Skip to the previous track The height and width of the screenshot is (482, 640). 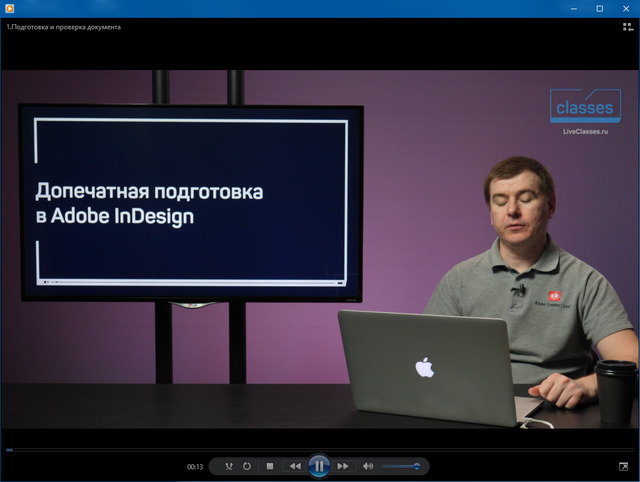295,466
